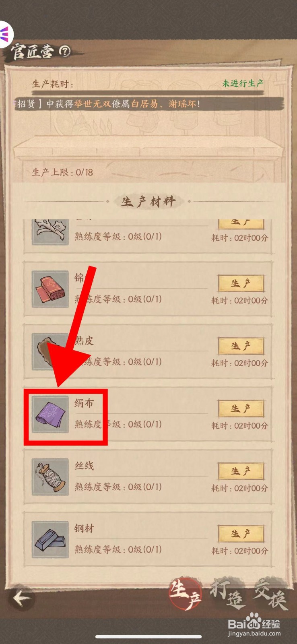
Task: Click 生产 button for 熟皮
Action: point(241,346)
